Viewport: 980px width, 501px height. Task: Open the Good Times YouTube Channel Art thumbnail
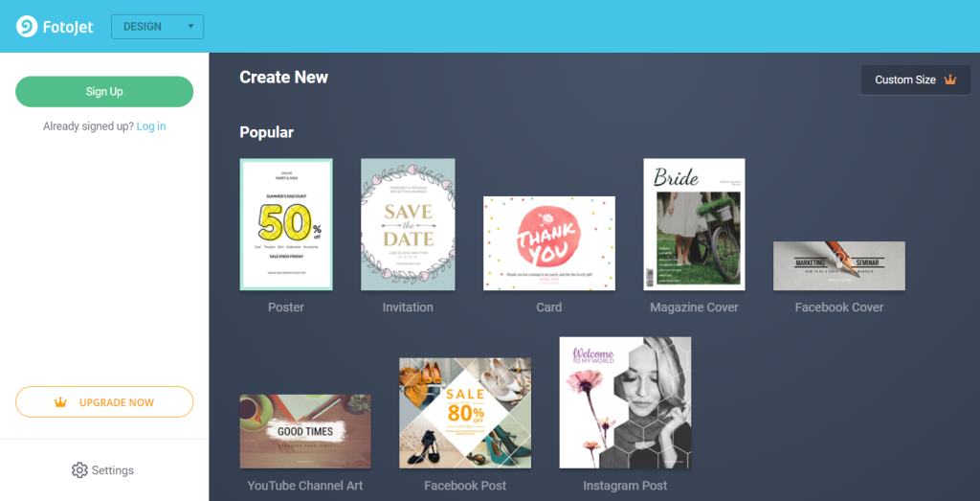click(305, 431)
